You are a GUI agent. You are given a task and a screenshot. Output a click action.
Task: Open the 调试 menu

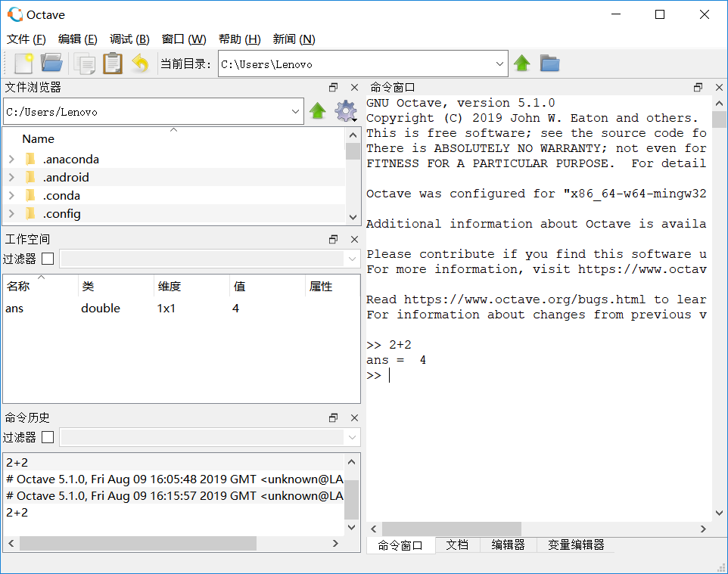click(x=128, y=39)
